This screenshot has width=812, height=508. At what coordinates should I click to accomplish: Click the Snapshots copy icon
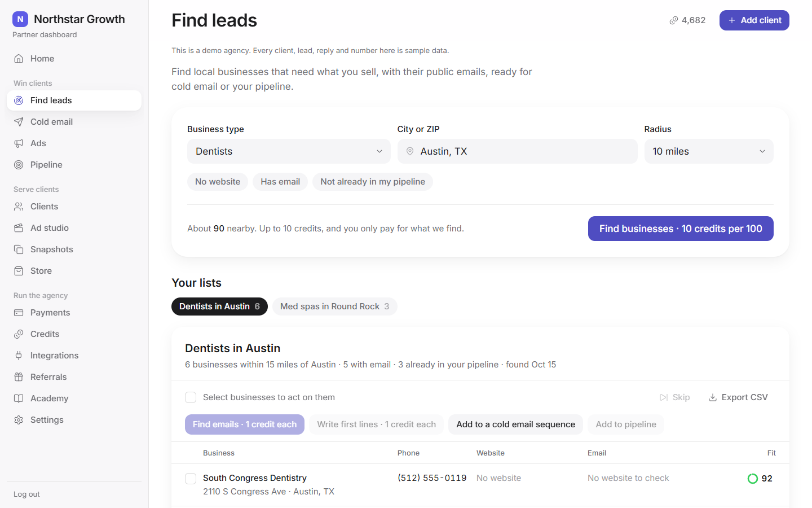pyautogui.click(x=19, y=249)
